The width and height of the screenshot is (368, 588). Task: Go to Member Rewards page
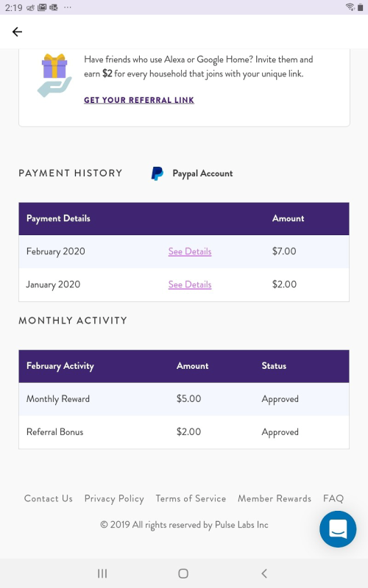point(275,498)
